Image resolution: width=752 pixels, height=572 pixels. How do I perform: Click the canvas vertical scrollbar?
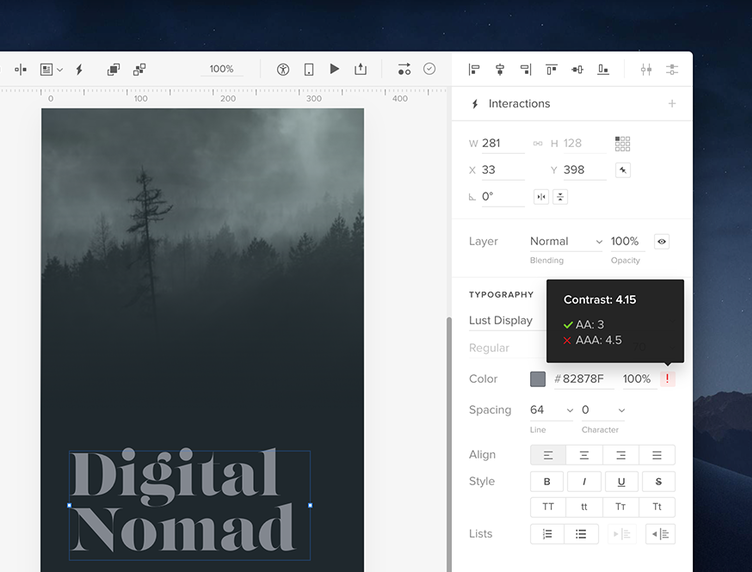pyautogui.click(x=449, y=444)
